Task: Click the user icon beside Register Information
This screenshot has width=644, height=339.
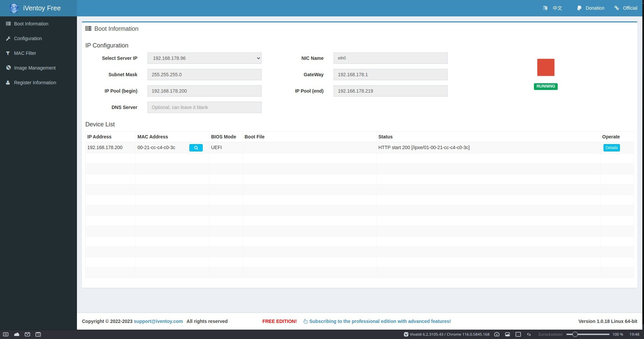Action: [x=8, y=83]
